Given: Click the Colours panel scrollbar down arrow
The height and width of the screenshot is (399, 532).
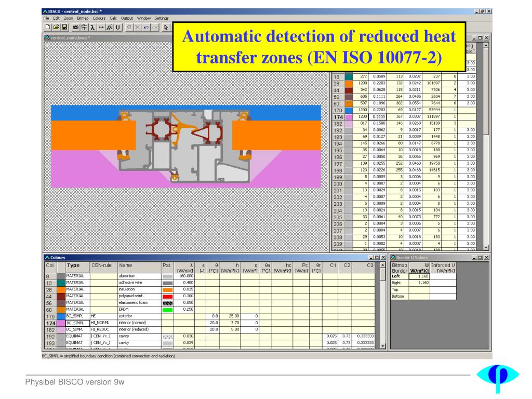Looking at the screenshot, I should coord(383,346).
